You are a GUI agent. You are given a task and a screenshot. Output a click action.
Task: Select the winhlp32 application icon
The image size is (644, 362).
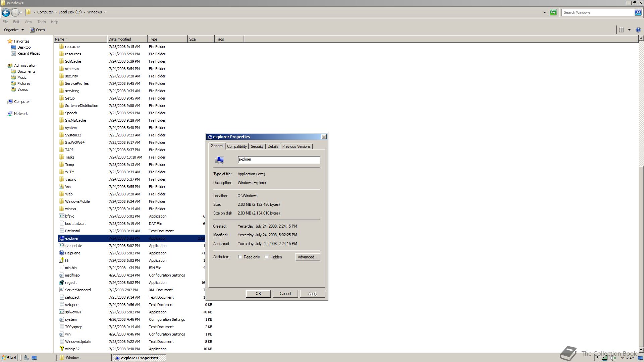61,349
